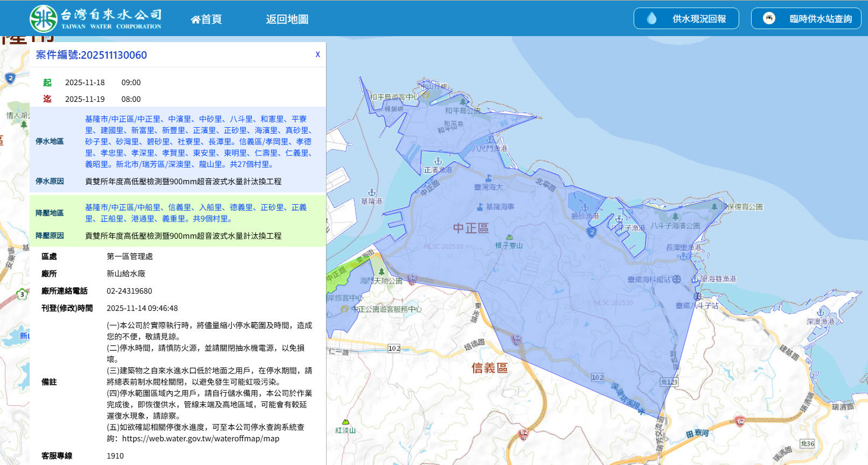Image resolution: width=868 pixels, height=465 pixels.
Task: Click the 和平島公園 tree icon
Action: point(462,101)
